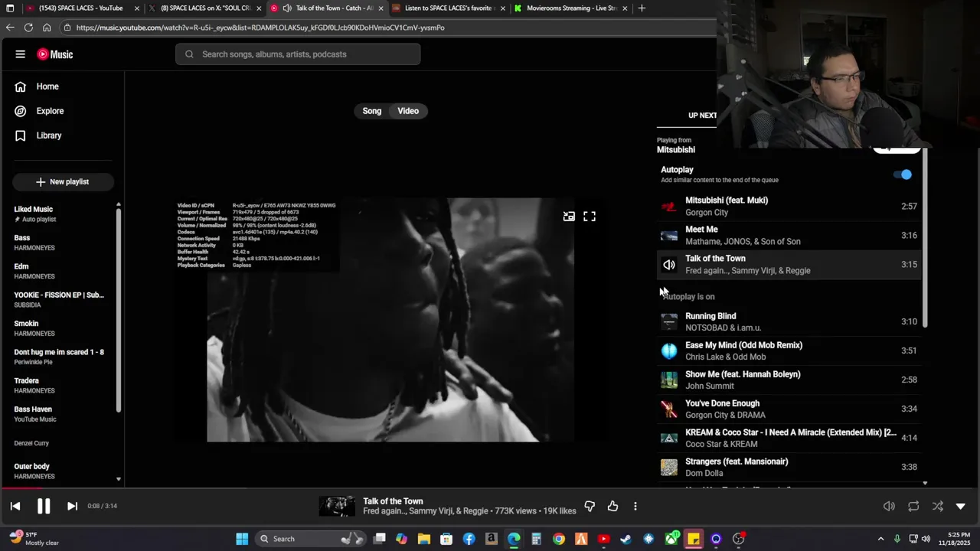Viewport: 980px width, 551px height.
Task: Click the address bar URL
Action: pyautogui.click(x=260, y=28)
